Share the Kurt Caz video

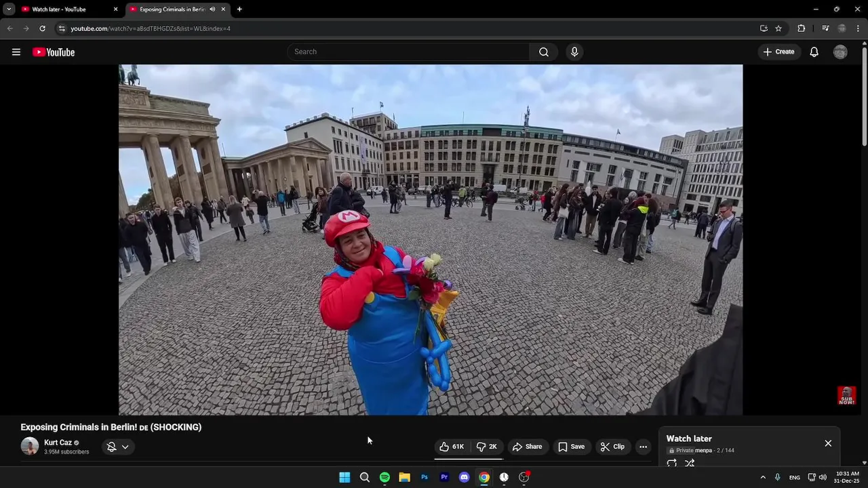(527, 447)
